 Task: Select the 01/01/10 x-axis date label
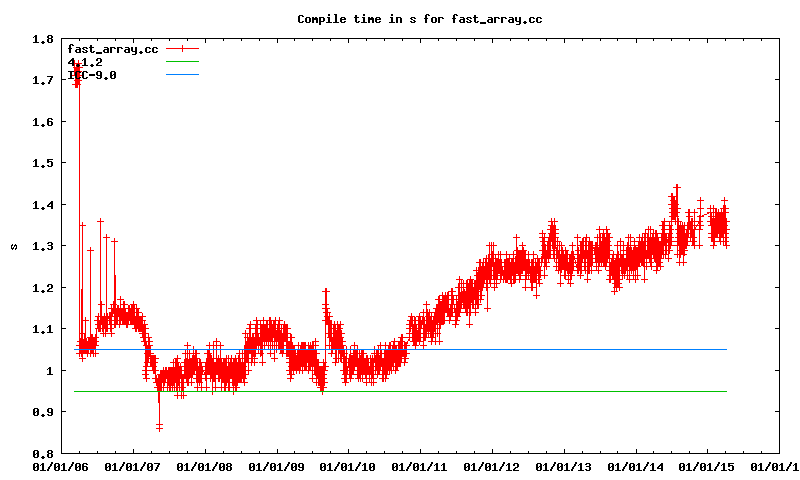click(348, 465)
